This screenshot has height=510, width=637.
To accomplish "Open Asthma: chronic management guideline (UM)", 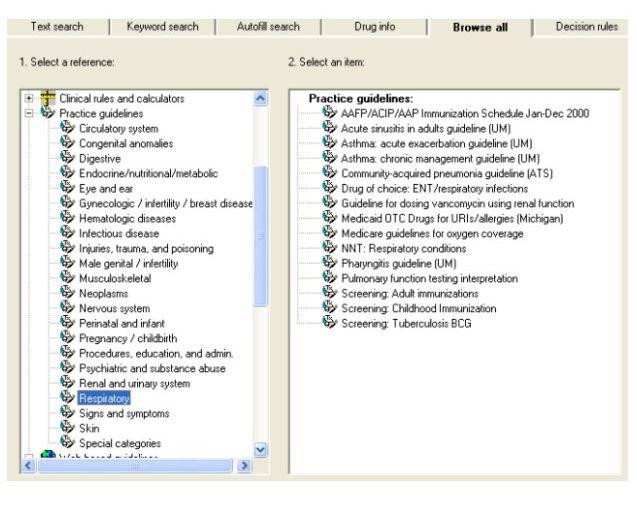I will (440, 158).
